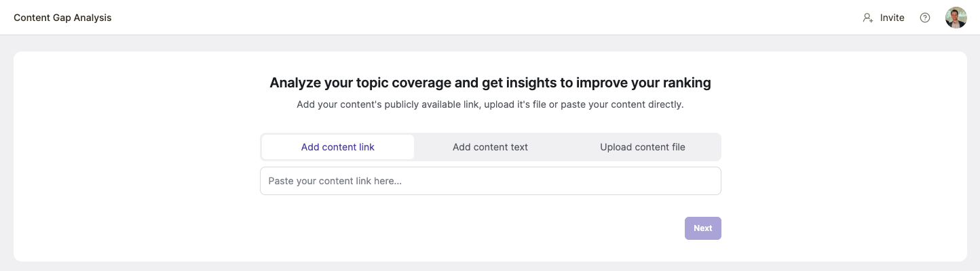Click the subtitle about publicly available link

[490, 105]
